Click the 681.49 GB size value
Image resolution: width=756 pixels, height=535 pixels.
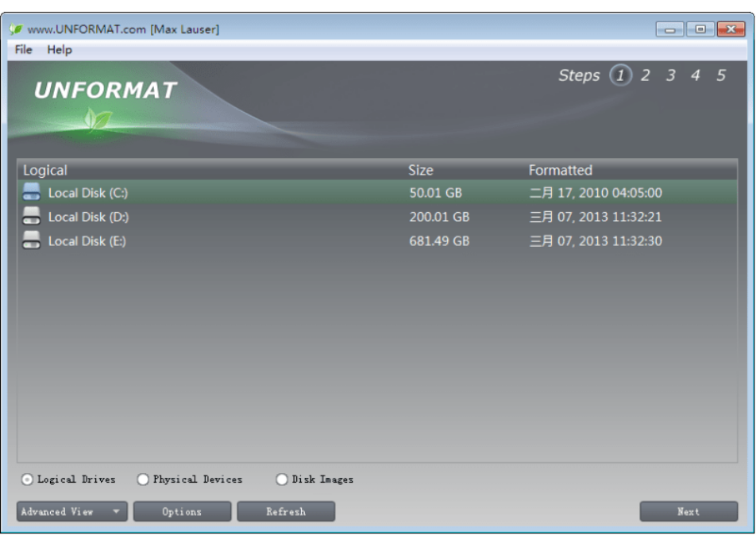[x=439, y=241]
